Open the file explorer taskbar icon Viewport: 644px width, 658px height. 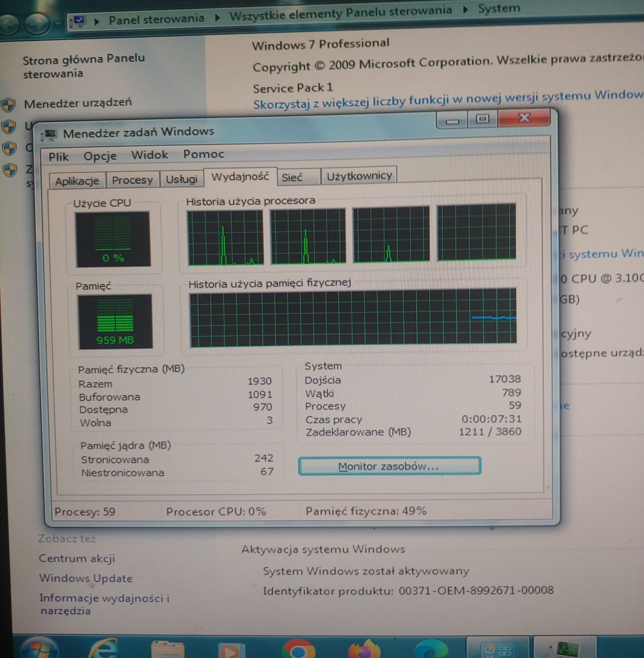click(167, 649)
